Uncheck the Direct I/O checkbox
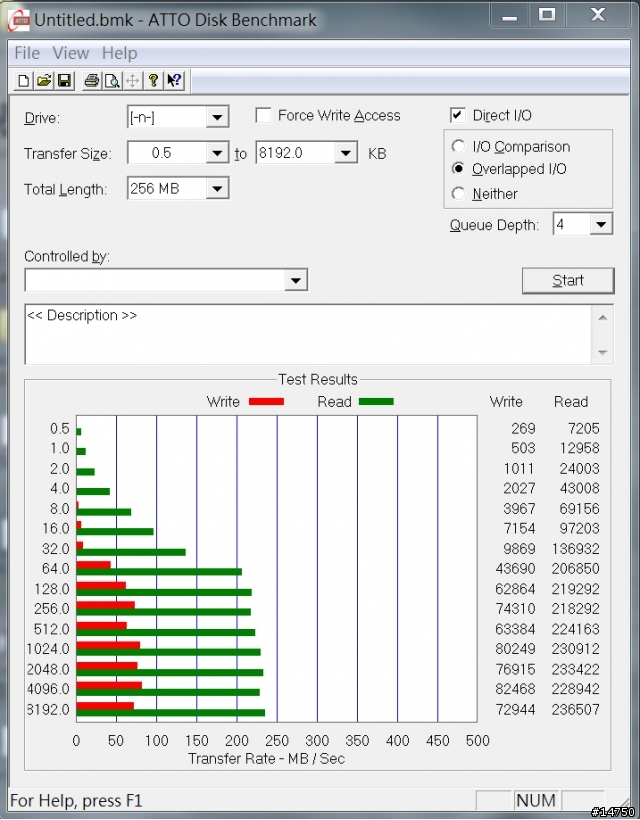 458,115
